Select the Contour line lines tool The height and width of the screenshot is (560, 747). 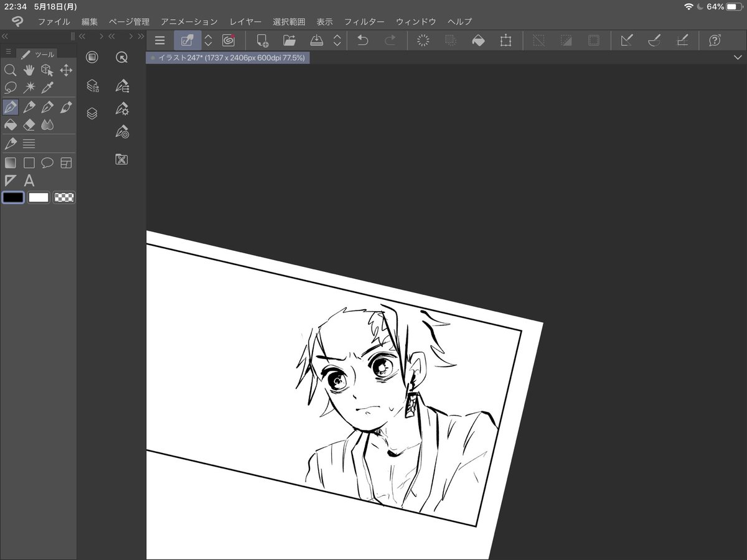click(x=29, y=144)
